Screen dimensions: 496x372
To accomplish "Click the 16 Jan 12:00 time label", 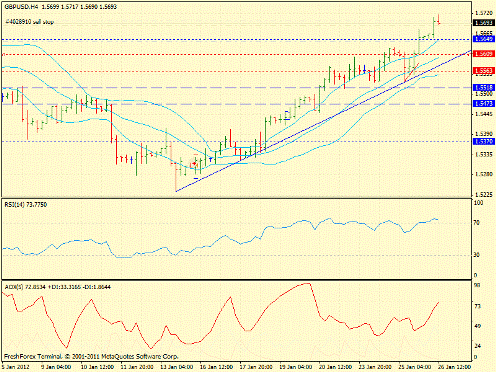I will coord(216,367).
